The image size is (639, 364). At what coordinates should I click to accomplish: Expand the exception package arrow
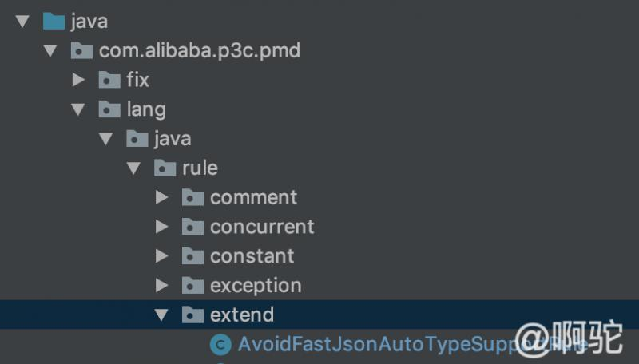tap(162, 285)
